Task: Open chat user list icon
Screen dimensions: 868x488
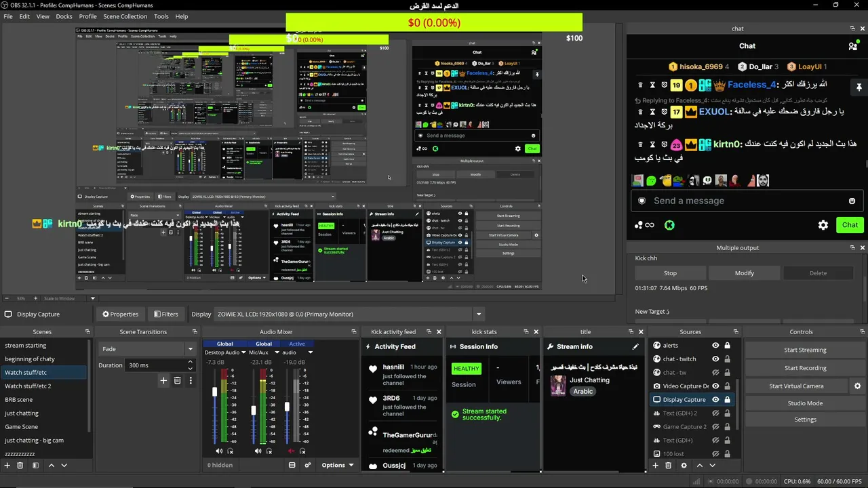Action: click(852, 46)
